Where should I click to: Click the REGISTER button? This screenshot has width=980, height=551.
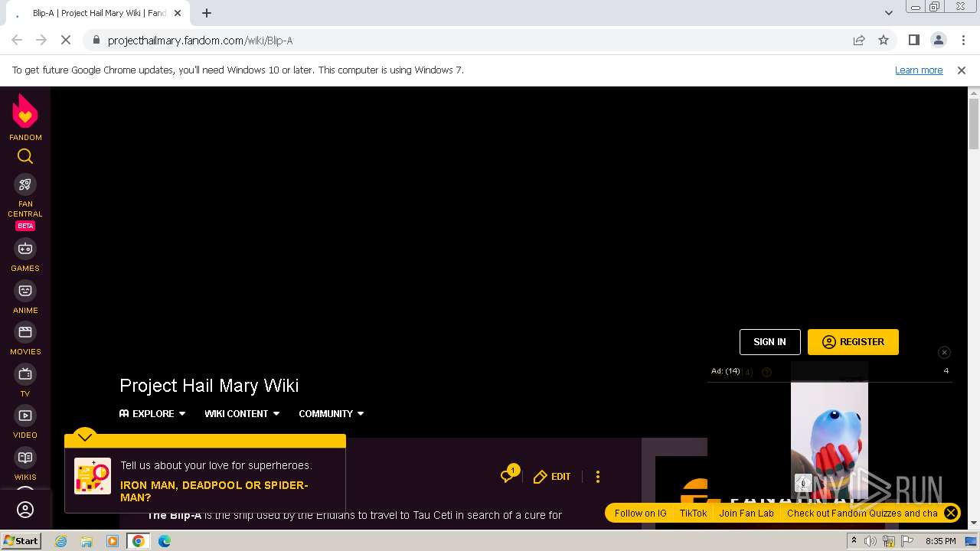click(x=853, y=342)
